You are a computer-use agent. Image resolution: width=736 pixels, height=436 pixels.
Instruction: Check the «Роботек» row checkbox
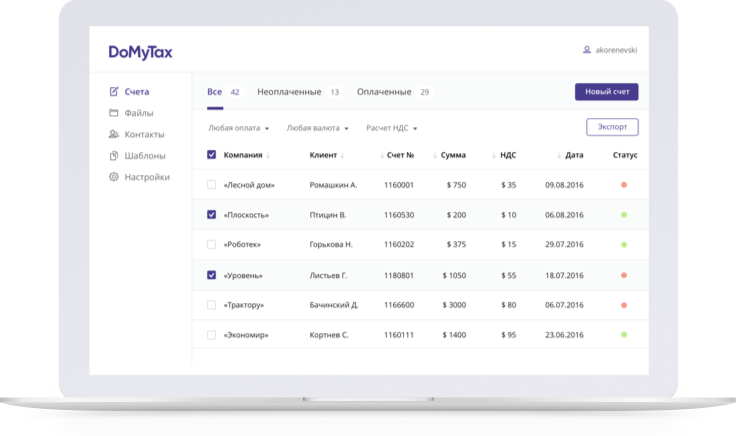point(212,245)
